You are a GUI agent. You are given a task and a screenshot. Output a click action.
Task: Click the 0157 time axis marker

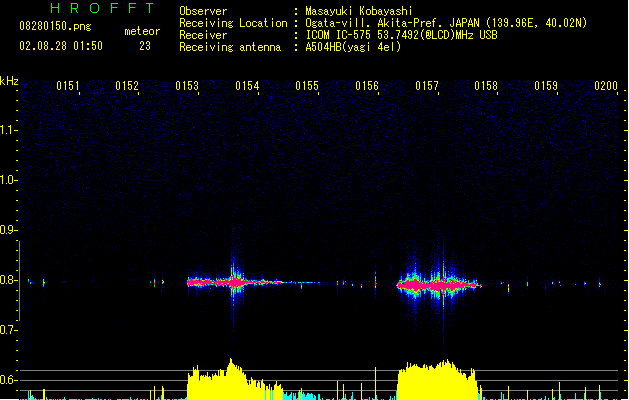[427, 86]
